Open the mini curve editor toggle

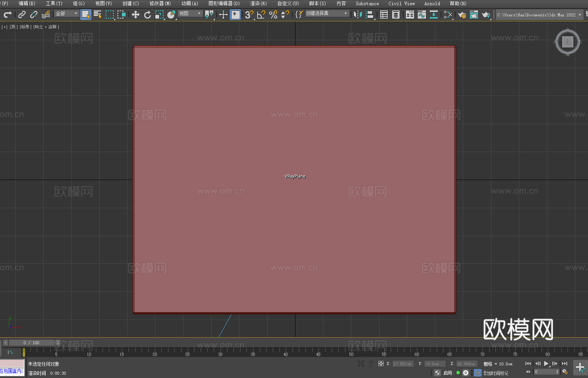coord(10,352)
